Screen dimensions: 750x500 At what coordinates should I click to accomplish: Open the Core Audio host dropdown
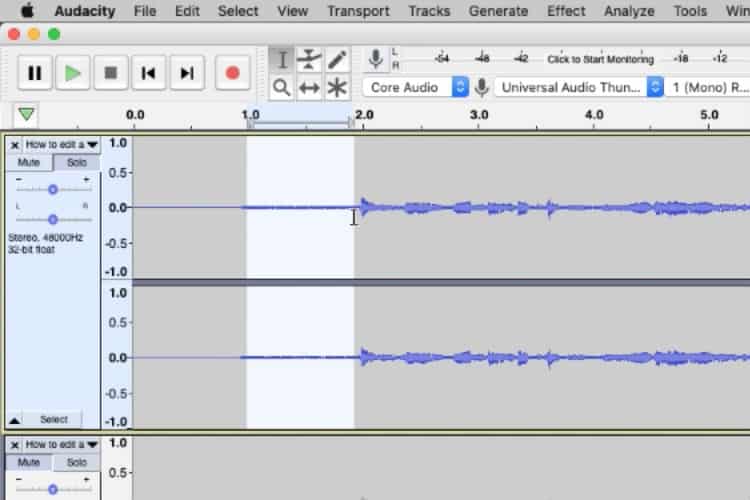click(x=415, y=88)
